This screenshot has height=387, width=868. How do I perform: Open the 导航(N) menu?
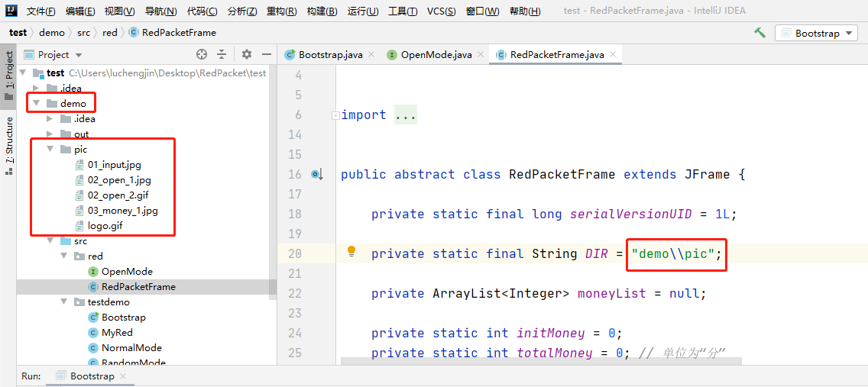click(161, 11)
